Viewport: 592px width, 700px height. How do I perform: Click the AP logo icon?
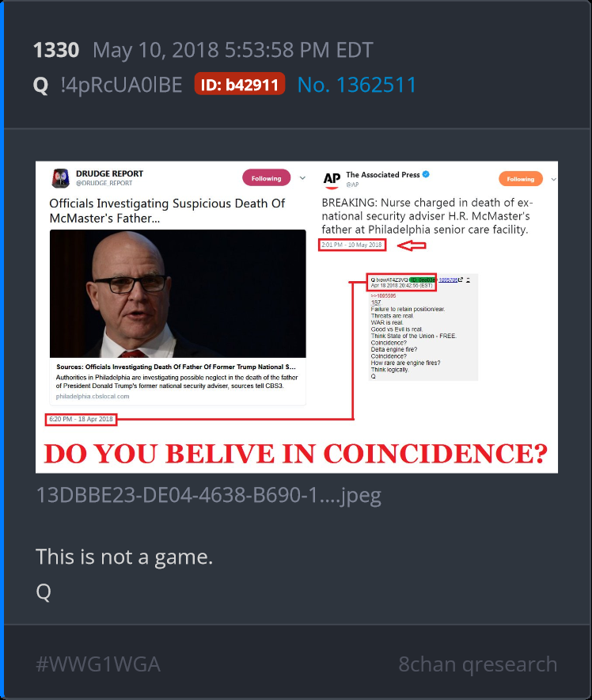tap(332, 180)
